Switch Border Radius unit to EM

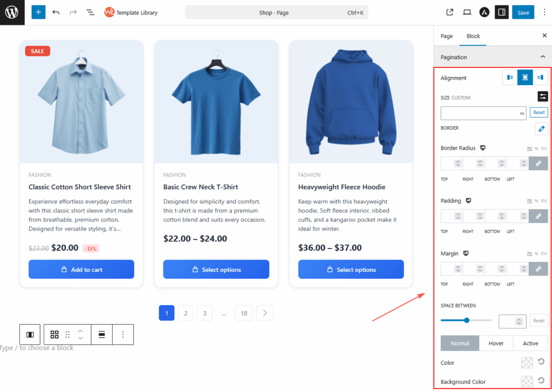point(545,148)
